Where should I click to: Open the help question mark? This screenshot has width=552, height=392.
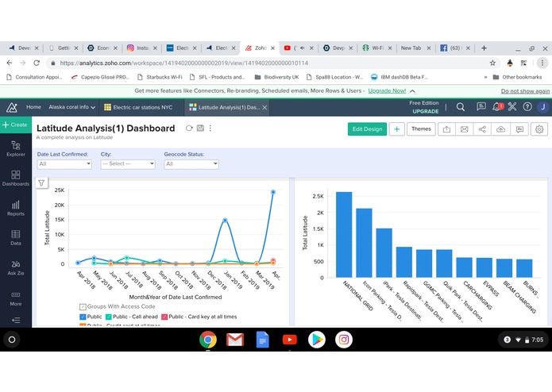click(527, 107)
